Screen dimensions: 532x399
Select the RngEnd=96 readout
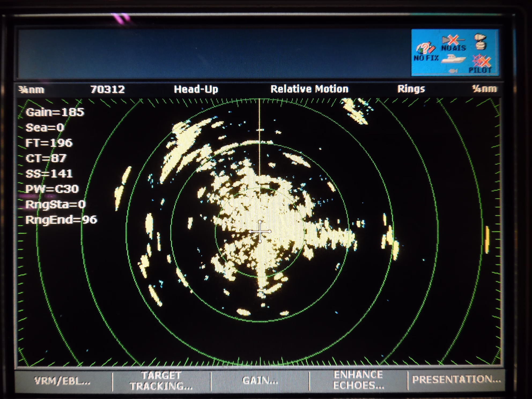[61, 220]
